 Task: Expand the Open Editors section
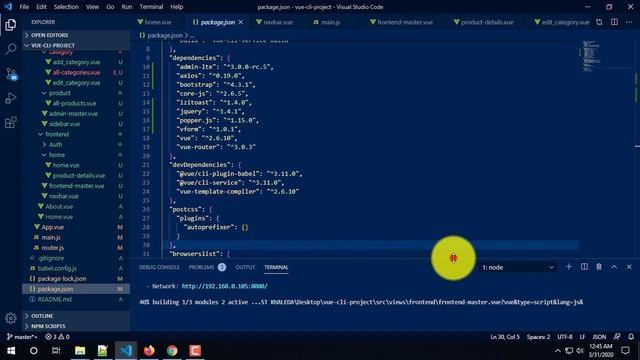point(76,35)
